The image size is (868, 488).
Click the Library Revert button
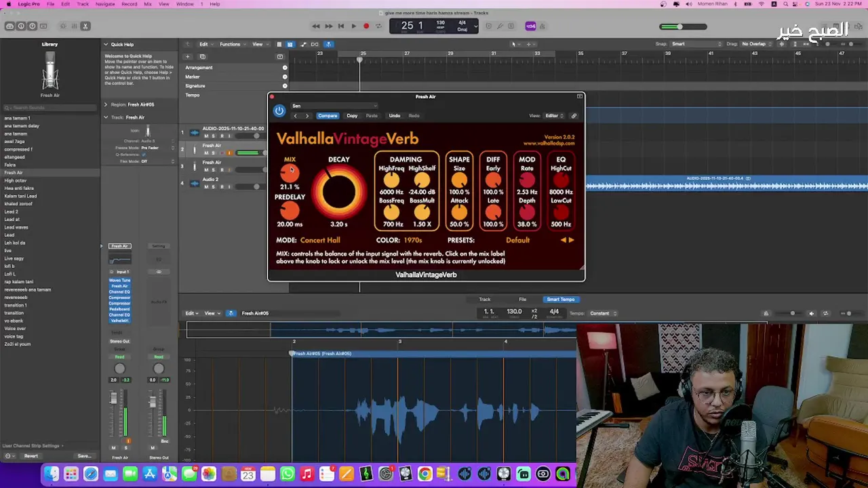coord(31,456)
